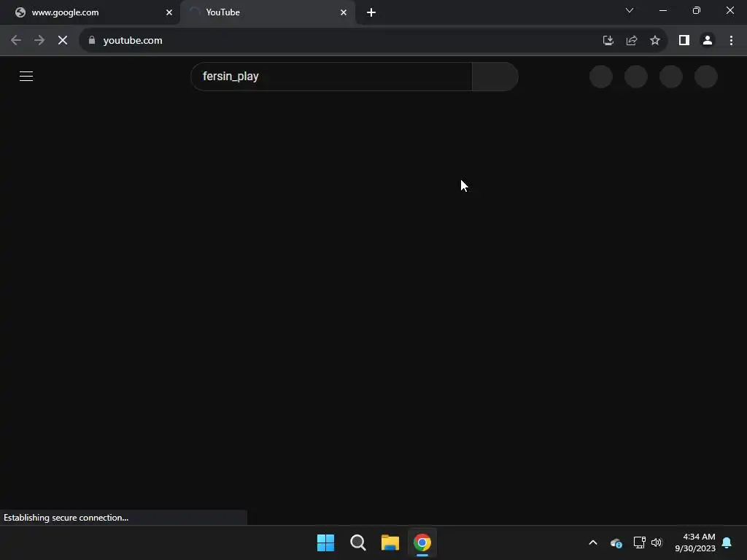Open Windows taskbar search

[357, 542]
